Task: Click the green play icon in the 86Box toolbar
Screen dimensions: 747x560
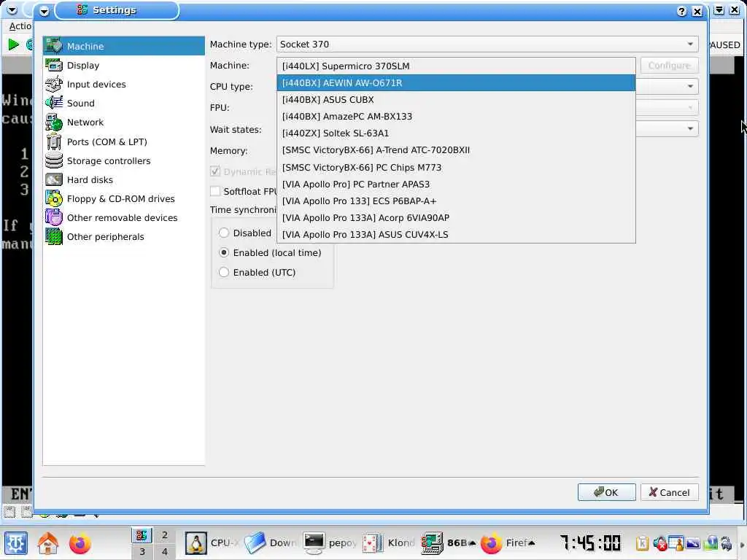Action: (13, 44)
